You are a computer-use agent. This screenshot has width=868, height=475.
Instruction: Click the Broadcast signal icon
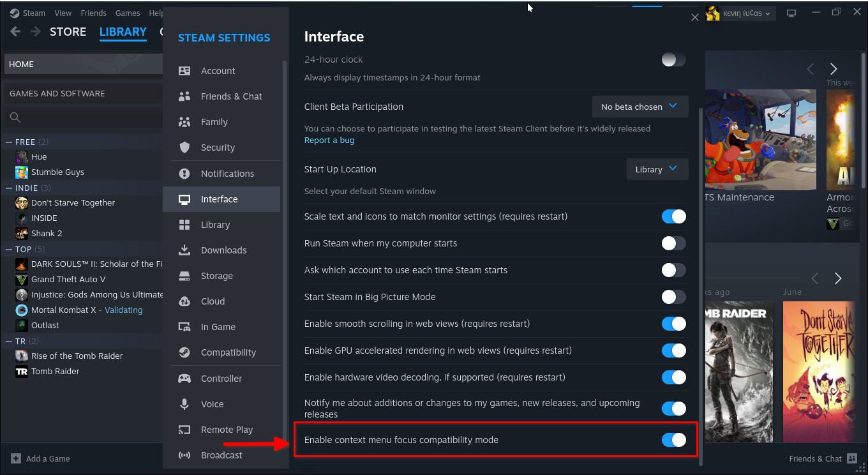coord(184,455)
